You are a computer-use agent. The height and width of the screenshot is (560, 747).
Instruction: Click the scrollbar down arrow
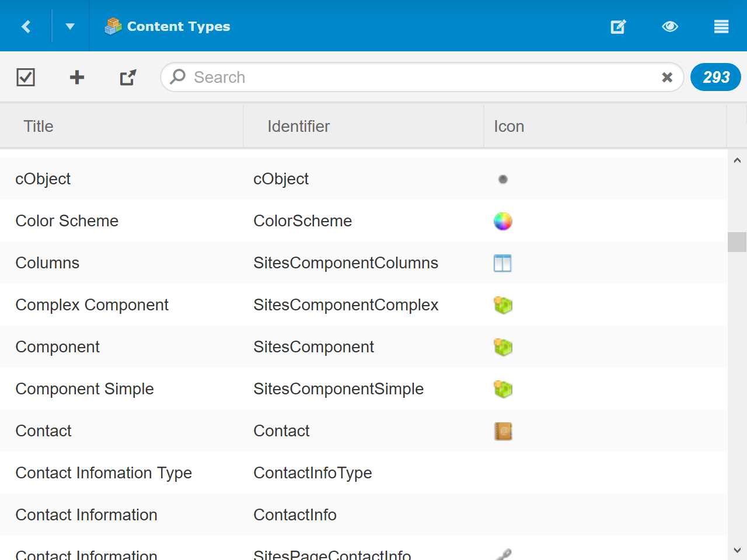point(737,550)
